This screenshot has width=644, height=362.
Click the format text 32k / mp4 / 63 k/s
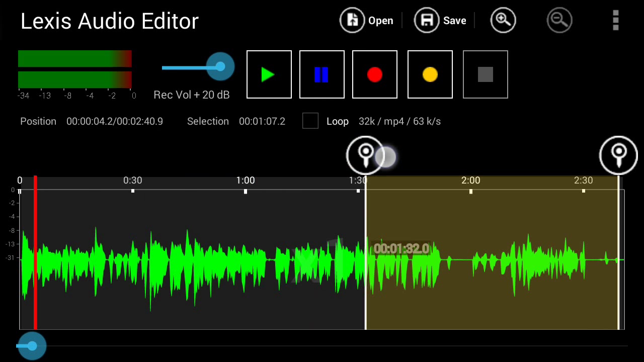tap(399, 122)
